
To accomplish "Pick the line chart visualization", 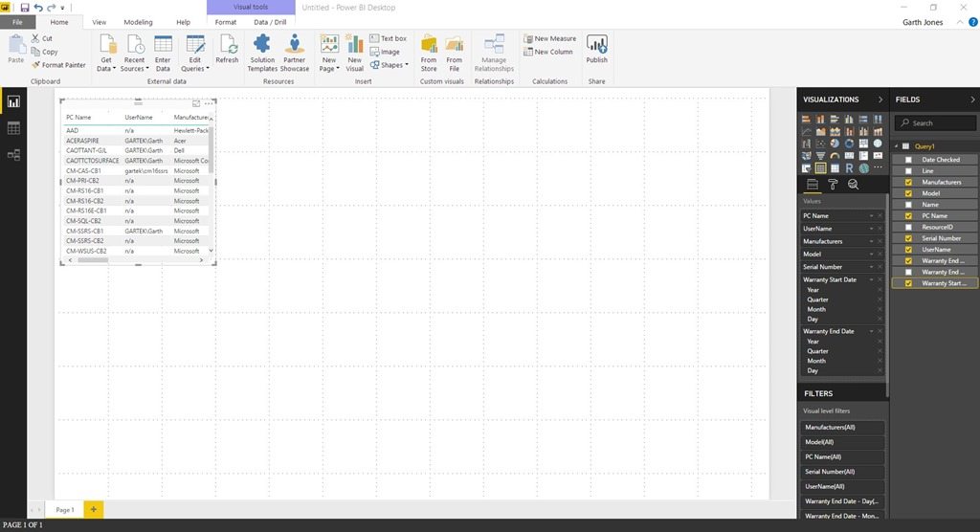I will coord(806,131).
